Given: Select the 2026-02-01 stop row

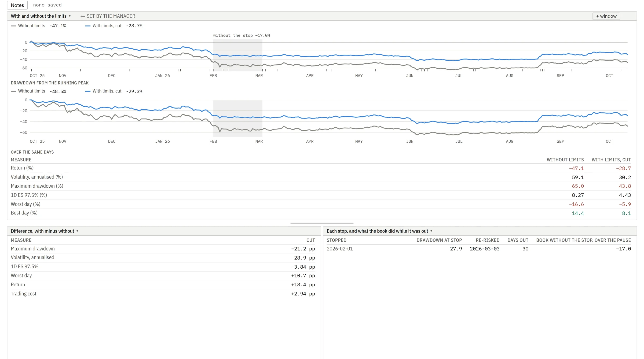Looking at the screenshot, I should 479,249.
